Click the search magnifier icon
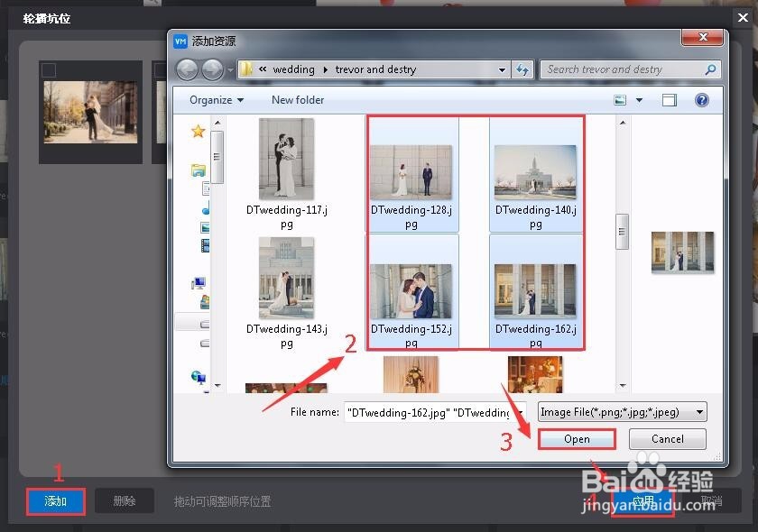Viewport: 758px width, 532px height. point(712,69)
